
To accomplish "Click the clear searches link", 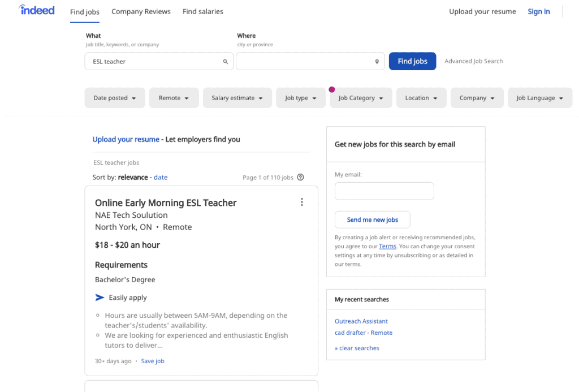I will click(357, 348).
